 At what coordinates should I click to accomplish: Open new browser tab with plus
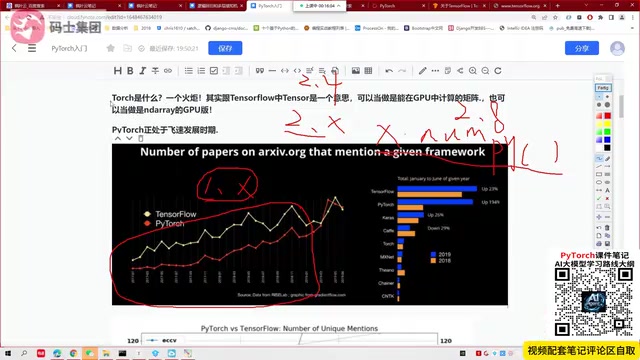point(558,6)
